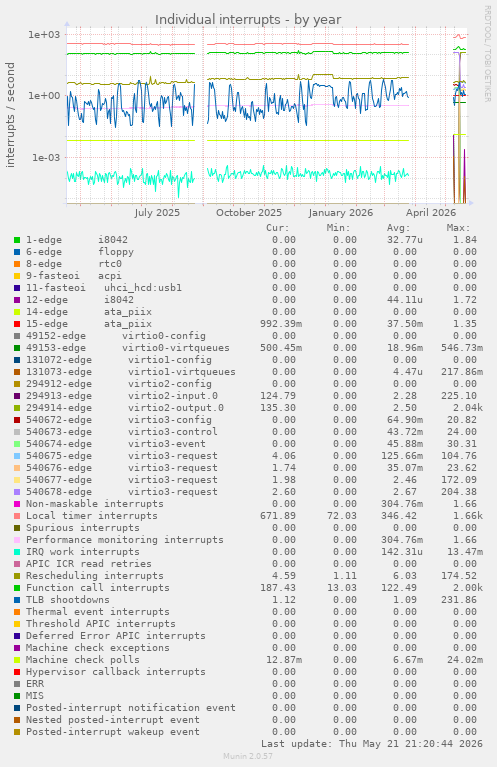Image resolution: width=497 pixels, height=767 pixels.
Task: Click the Machine check polls label
Action: point(83,660)
